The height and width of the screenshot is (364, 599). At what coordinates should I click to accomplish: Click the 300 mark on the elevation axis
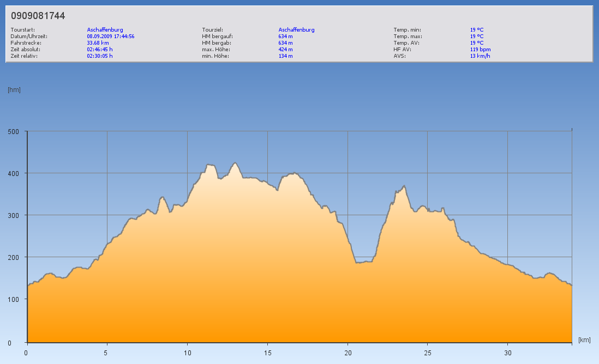[x=14, y=215]
